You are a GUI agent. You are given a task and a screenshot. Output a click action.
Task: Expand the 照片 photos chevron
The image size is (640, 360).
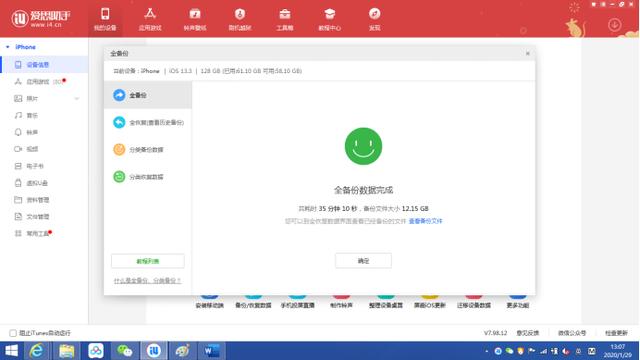[x=77, y=98]
